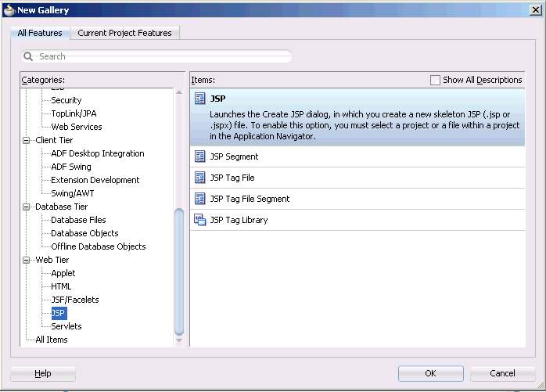This screenshot has height=392, width=546.
Task: Select Offline Database Objects category
Action: tap(99, 246)
